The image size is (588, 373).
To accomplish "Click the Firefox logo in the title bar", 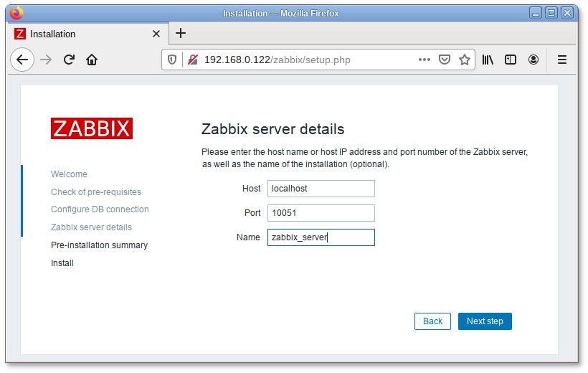I will tap(16, 13).
